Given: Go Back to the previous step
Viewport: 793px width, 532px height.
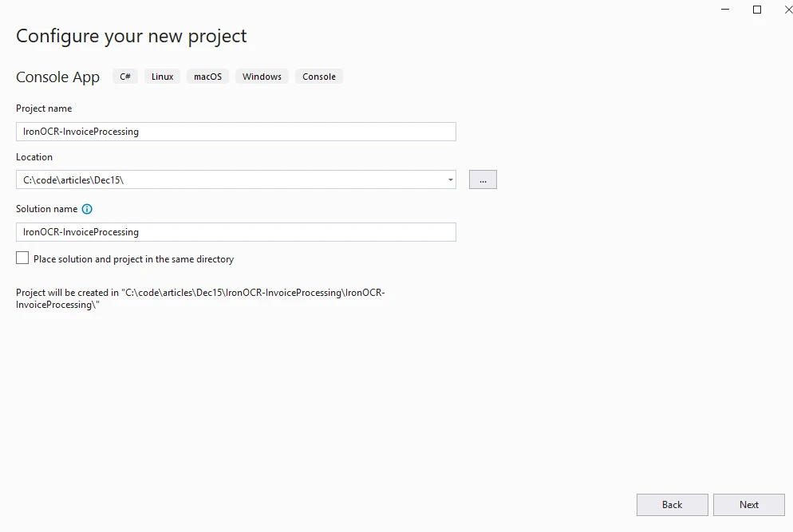Looking at the screenshot, I should pyautogui.click(x=672, y=505).
